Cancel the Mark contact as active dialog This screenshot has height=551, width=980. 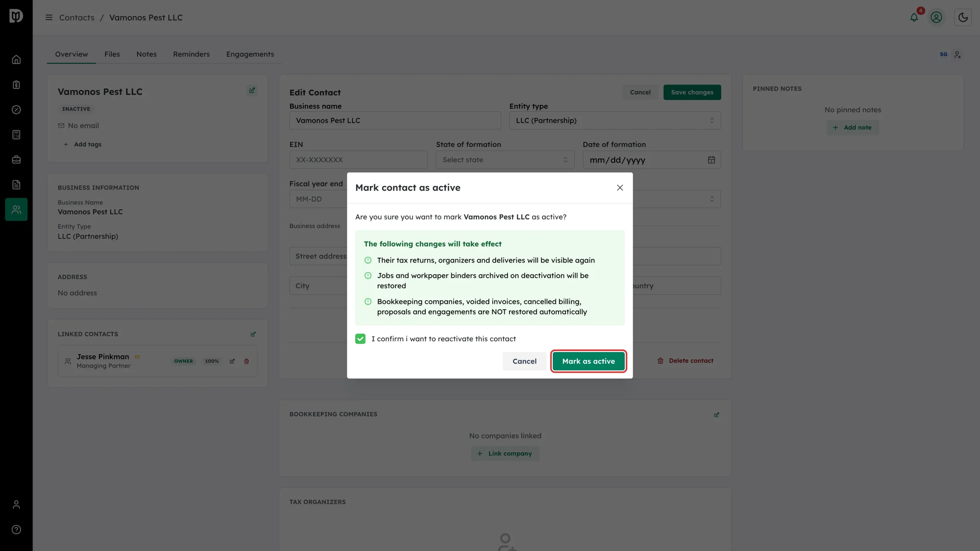tap(524, 361)
